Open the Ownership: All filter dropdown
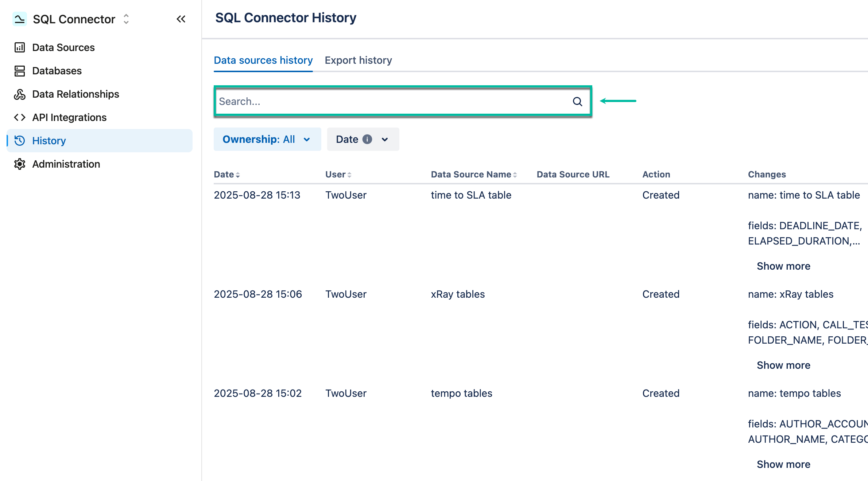This screenshot has height=481, width=868. (267, 139)
